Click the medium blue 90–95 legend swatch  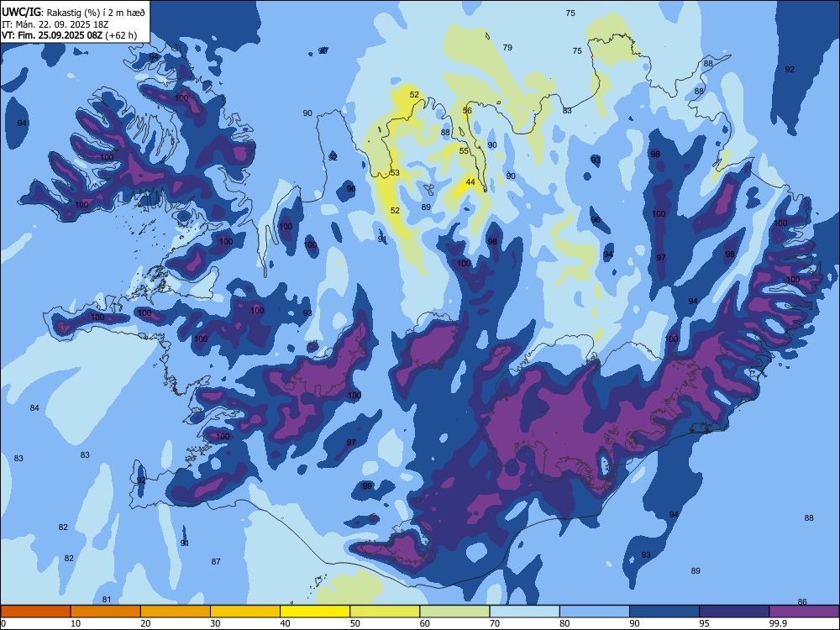[664, 612]
